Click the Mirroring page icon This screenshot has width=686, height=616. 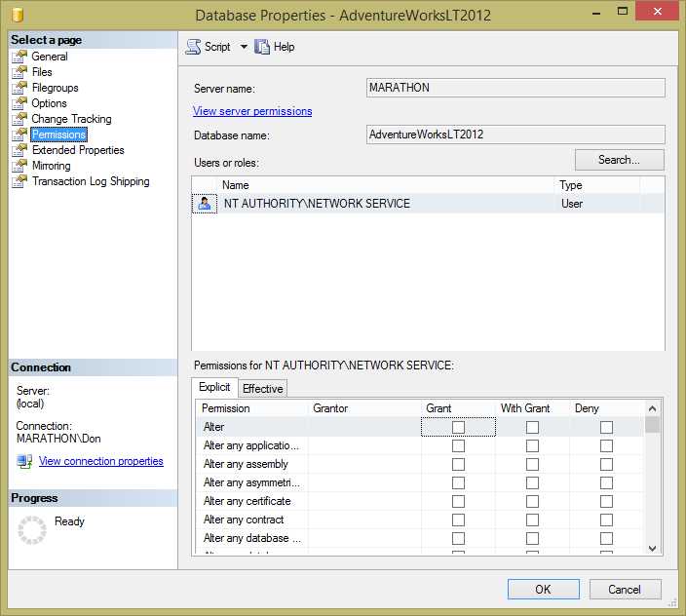[19, 166]
